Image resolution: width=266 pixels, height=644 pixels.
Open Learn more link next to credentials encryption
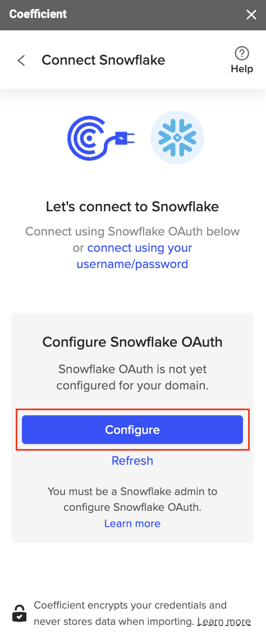(224, 622)
